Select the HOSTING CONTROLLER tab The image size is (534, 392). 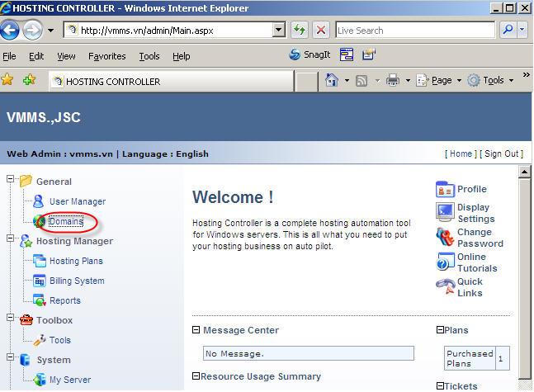171,82
